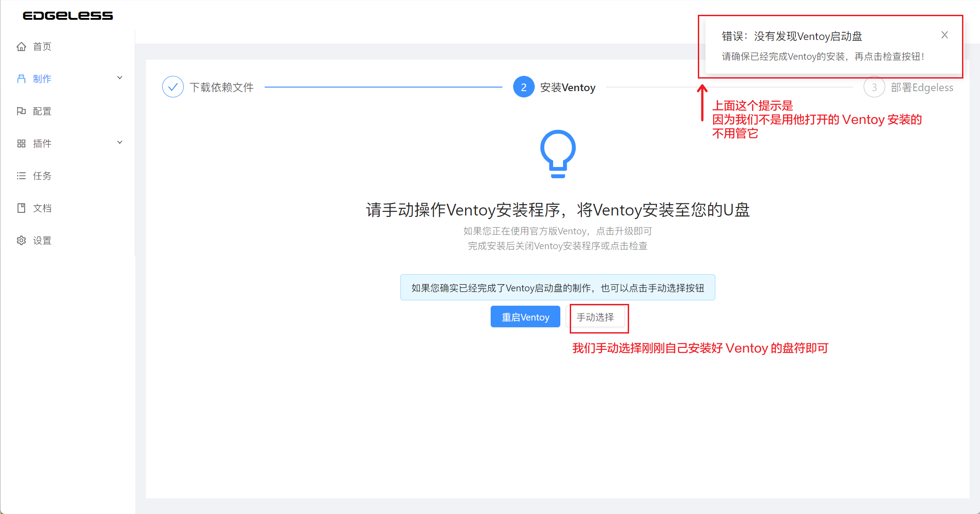Click the Edgeless logo
This screenshot has height=514, width=980.
coord(68,16)
